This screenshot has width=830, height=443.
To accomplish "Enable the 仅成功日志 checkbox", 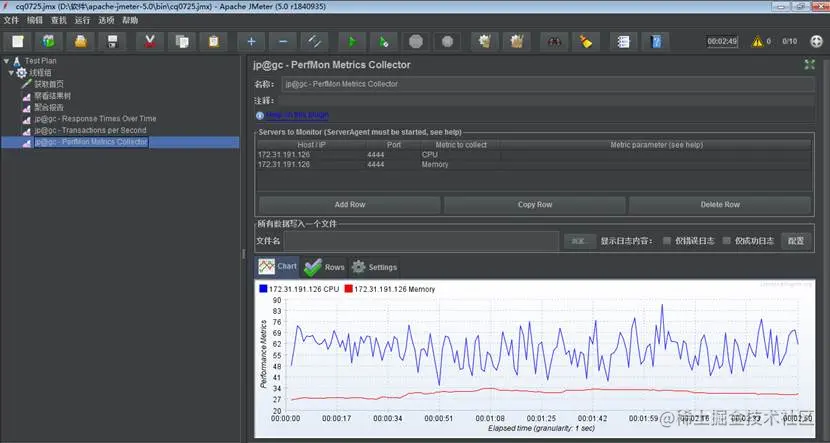I will [727, 241].
